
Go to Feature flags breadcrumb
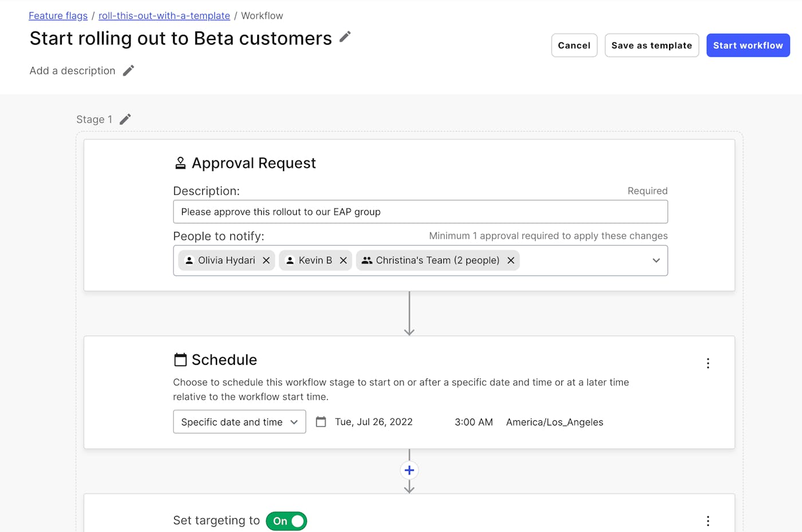(58, 16)
